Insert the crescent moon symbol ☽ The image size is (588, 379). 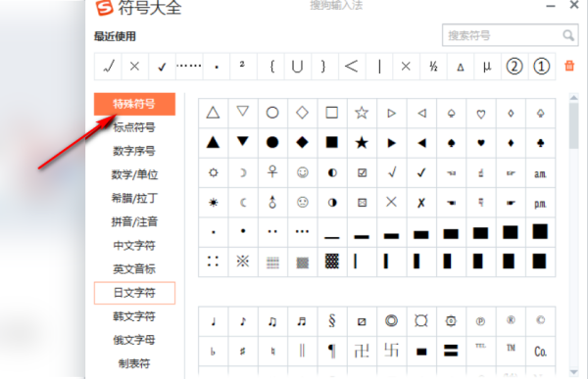point(243,172)
